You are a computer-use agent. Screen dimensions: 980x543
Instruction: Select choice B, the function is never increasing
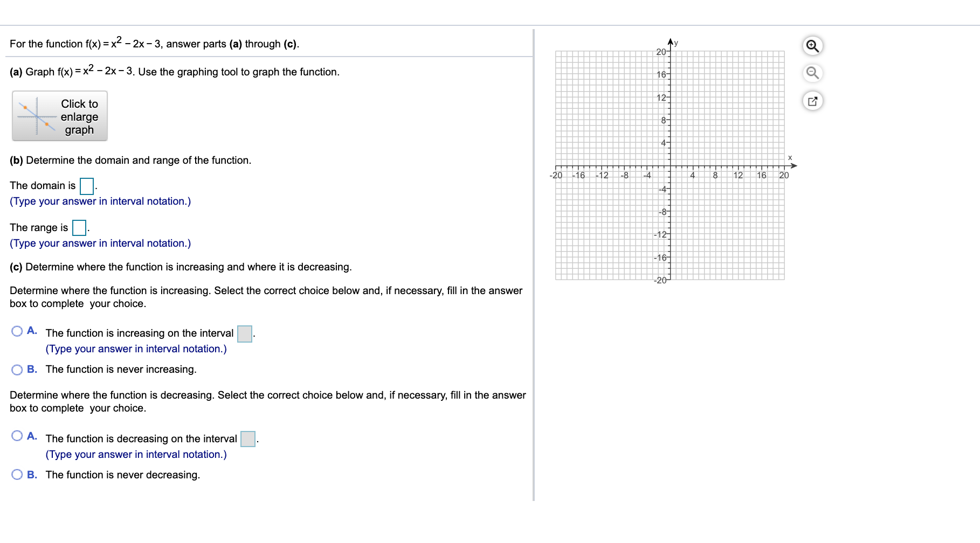[17, 370]
